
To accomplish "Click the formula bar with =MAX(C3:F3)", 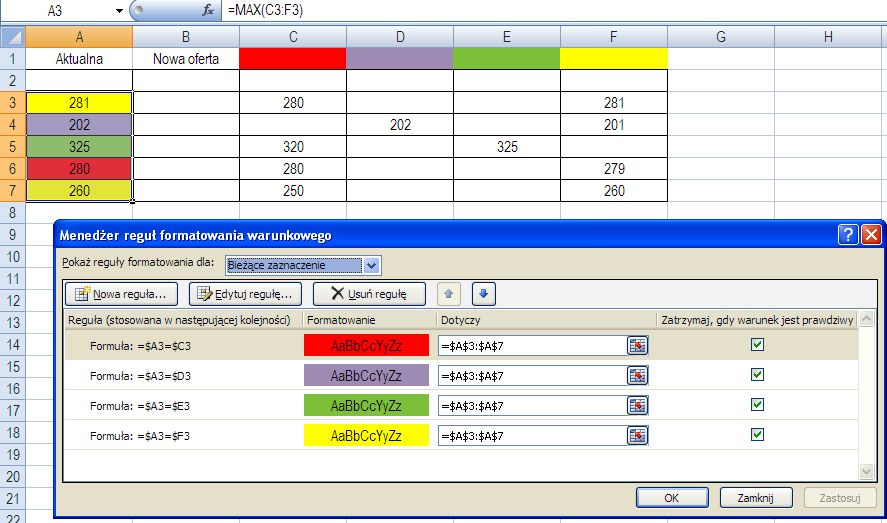I will [x=553, y=10].
